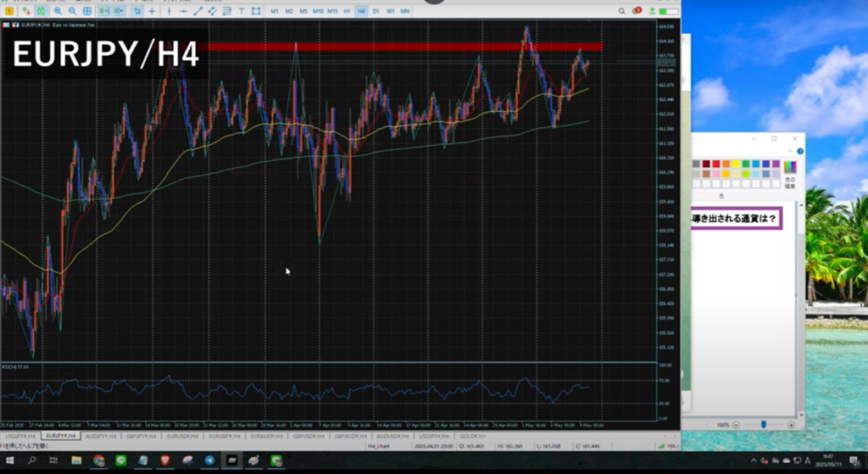Zoom in on the chart with the plus magnifier
Image resolution: width=868 pixels, height=474 pixels.
coord(58,11)
